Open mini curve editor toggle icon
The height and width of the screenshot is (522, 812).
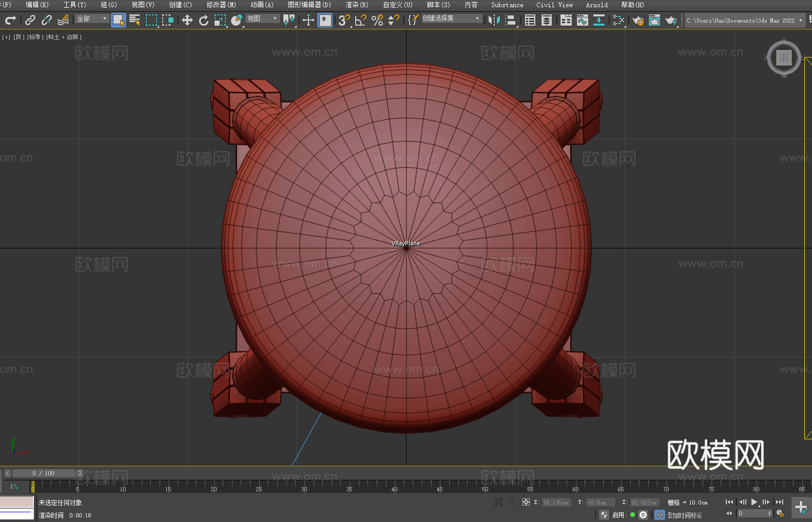point(14,487)
